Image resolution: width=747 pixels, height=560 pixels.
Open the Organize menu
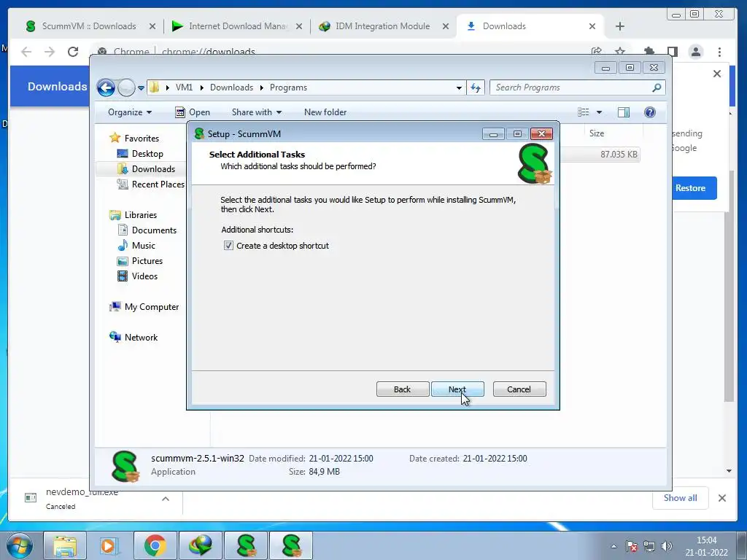[130, 112]
